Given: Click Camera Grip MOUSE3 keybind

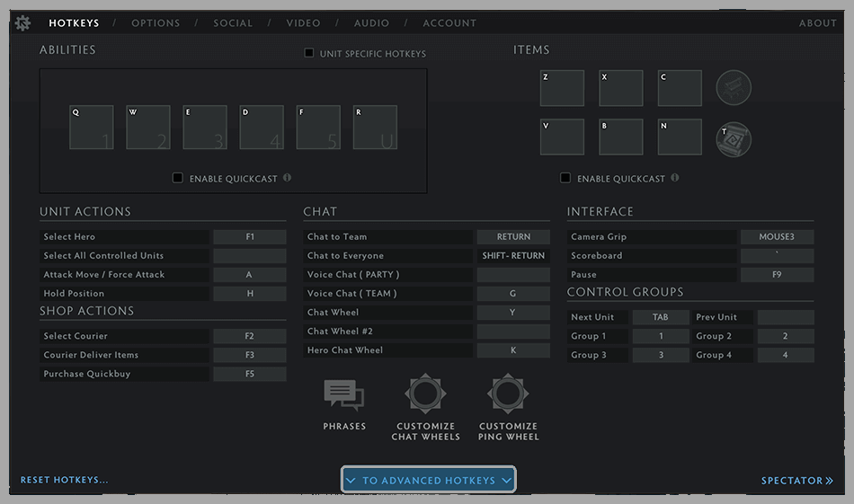Looking at the screenshot, I should point(778,237).
